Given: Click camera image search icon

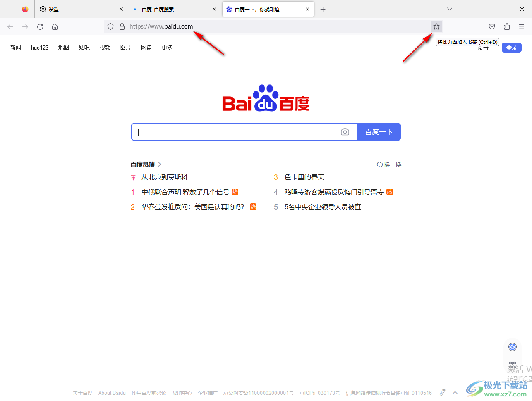Looking at the screenshot, I should click(x=345, y=132).
